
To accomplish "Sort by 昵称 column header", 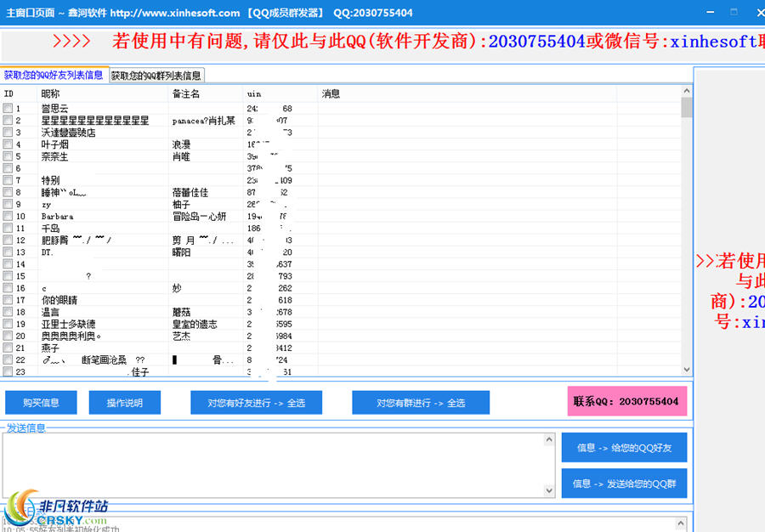I will tap(103, 93).
